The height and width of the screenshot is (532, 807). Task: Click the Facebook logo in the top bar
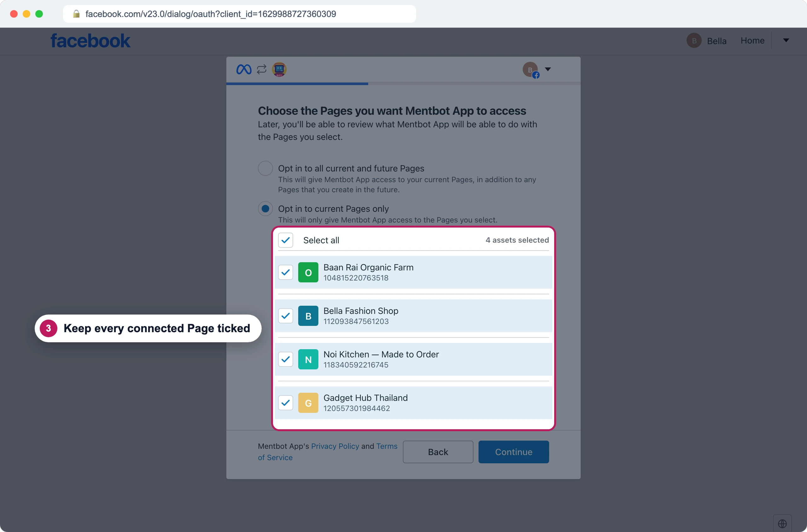coord(90,41)
